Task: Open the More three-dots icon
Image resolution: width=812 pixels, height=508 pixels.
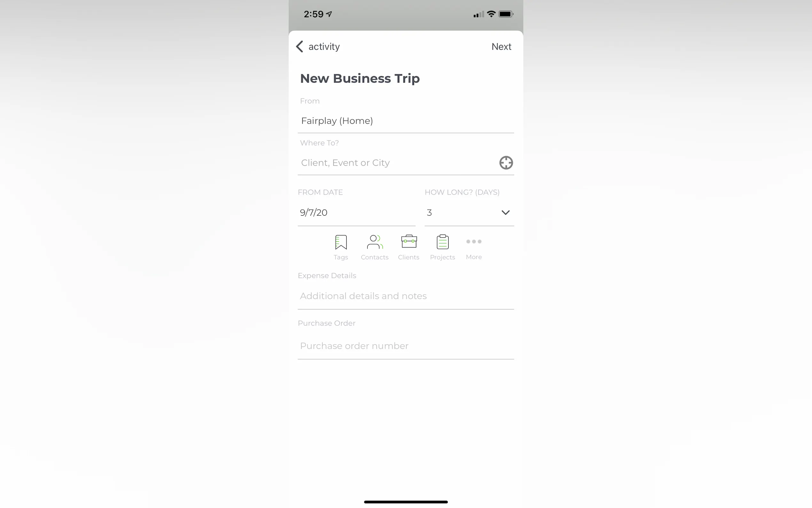Action: click(x=474, y=241)
